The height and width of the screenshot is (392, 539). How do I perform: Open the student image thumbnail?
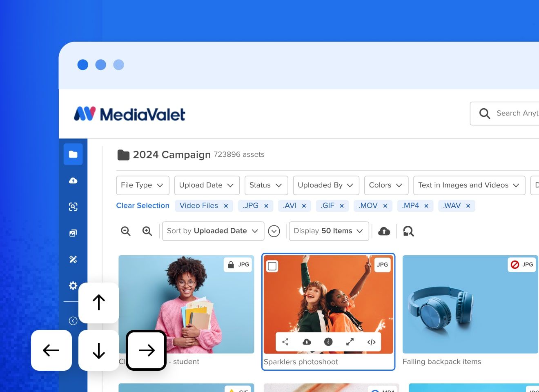186,304
